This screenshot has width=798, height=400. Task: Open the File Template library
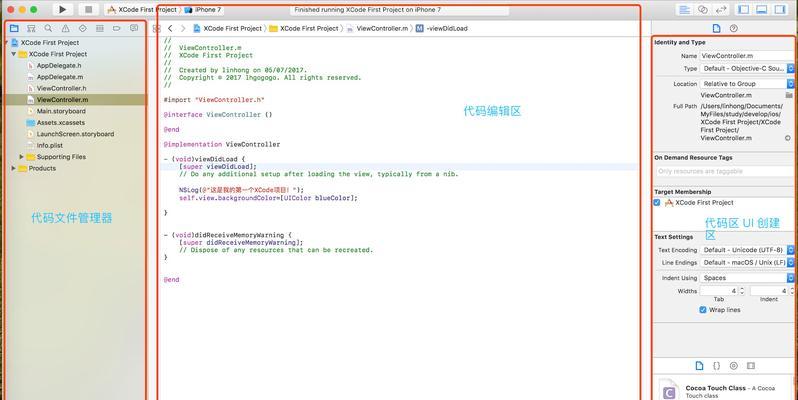pyautogui.click(x=699, y=366)
